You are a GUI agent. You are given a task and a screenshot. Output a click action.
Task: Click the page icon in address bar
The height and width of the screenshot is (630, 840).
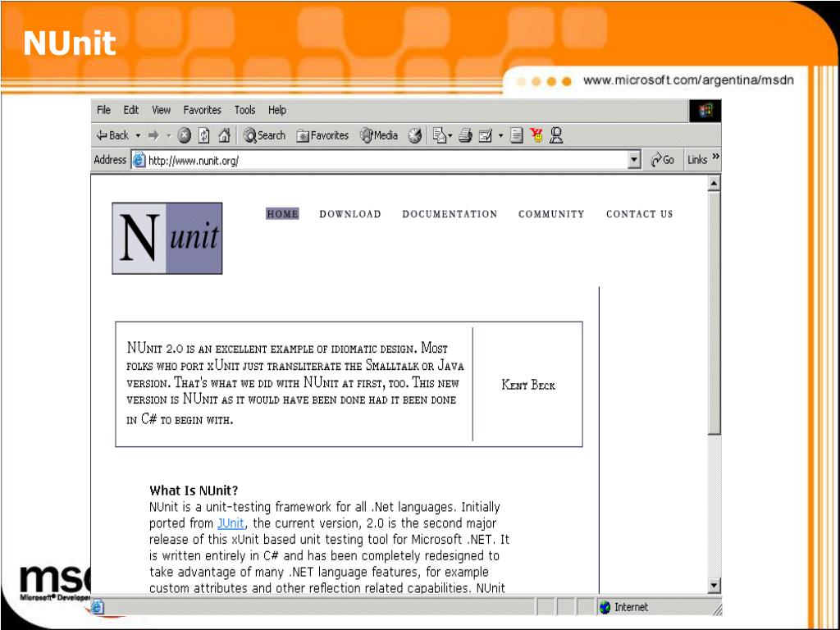(139, 160)
